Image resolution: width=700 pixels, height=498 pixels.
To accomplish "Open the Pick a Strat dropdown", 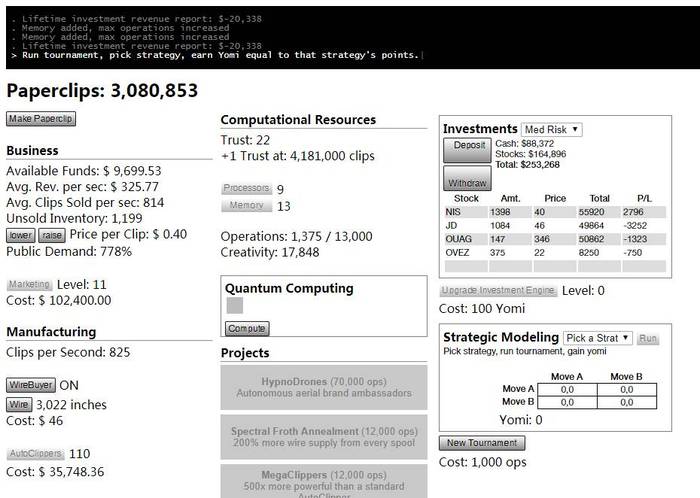I will tap(598, 338).
